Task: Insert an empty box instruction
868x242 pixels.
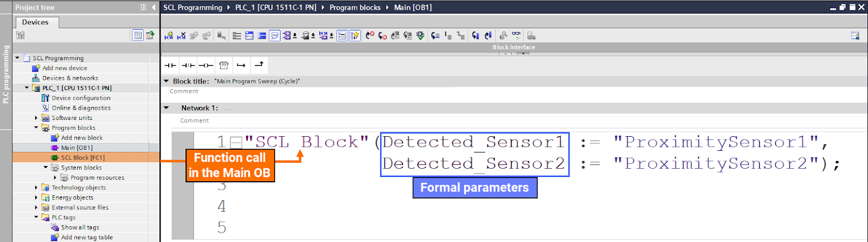Action: [x=224, y=66]
